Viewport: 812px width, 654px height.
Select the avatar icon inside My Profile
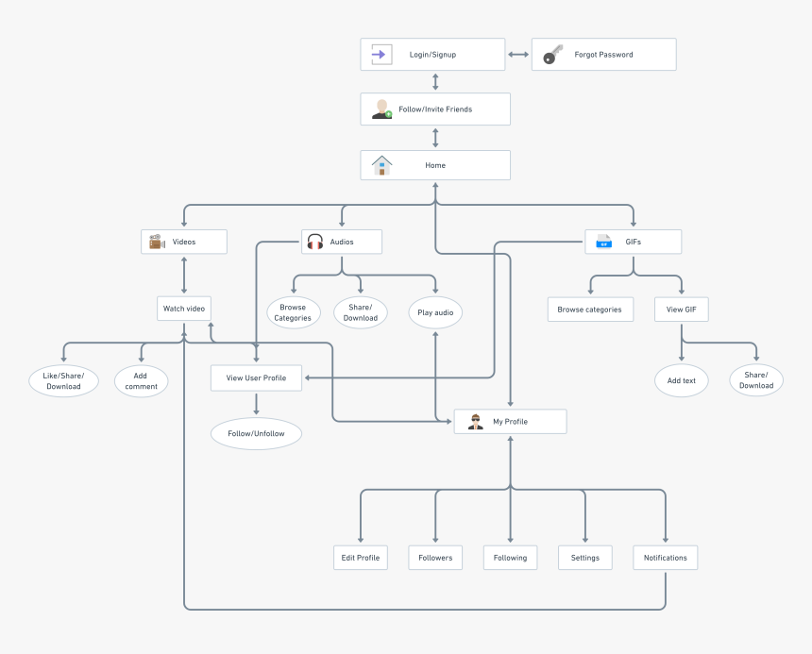click(x=474, y=421)
